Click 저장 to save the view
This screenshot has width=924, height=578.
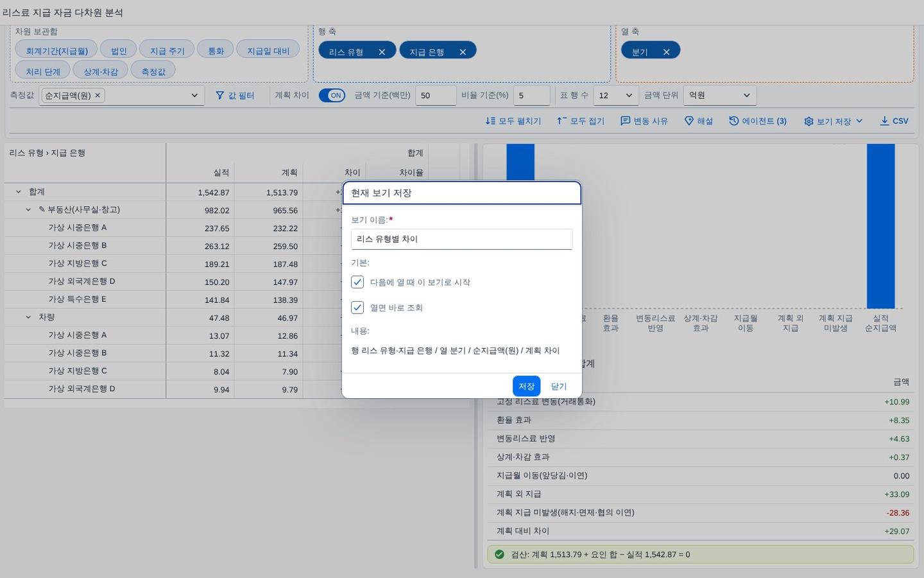(x=526, y=386)
